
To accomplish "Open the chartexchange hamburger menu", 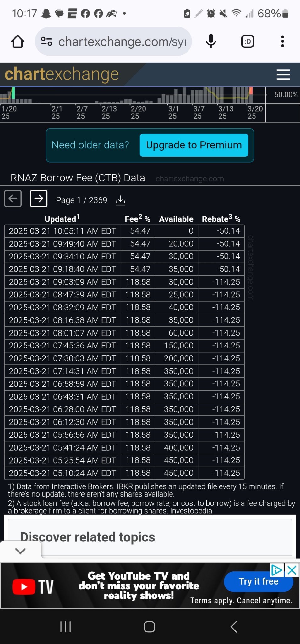I will [x=283, y=75].
